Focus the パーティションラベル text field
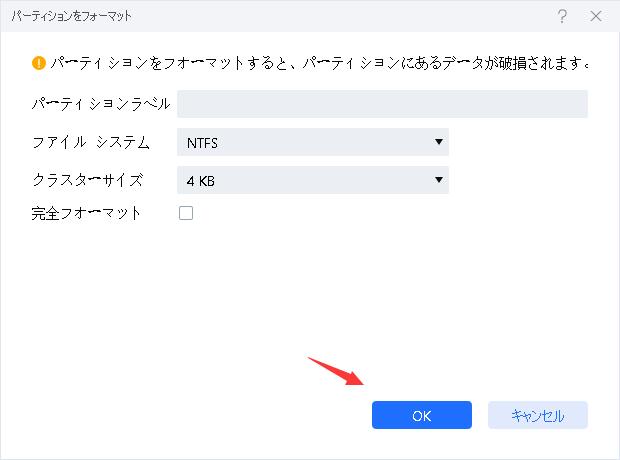 tap(382, 104)
